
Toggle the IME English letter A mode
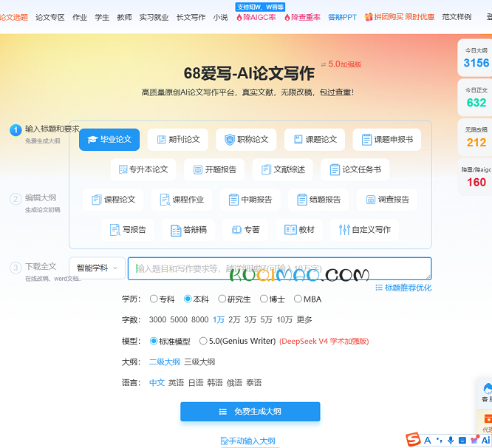427,440
